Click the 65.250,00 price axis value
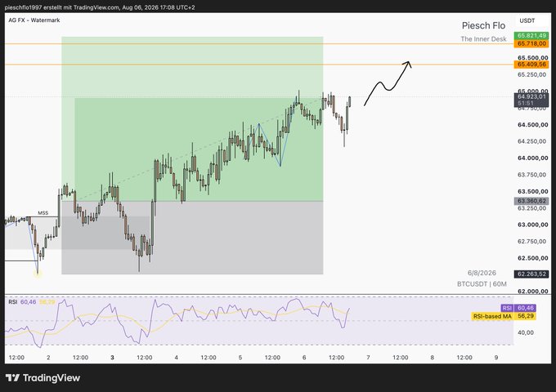Viewport: 556px width, 392px height. click(x=532, y=74)
